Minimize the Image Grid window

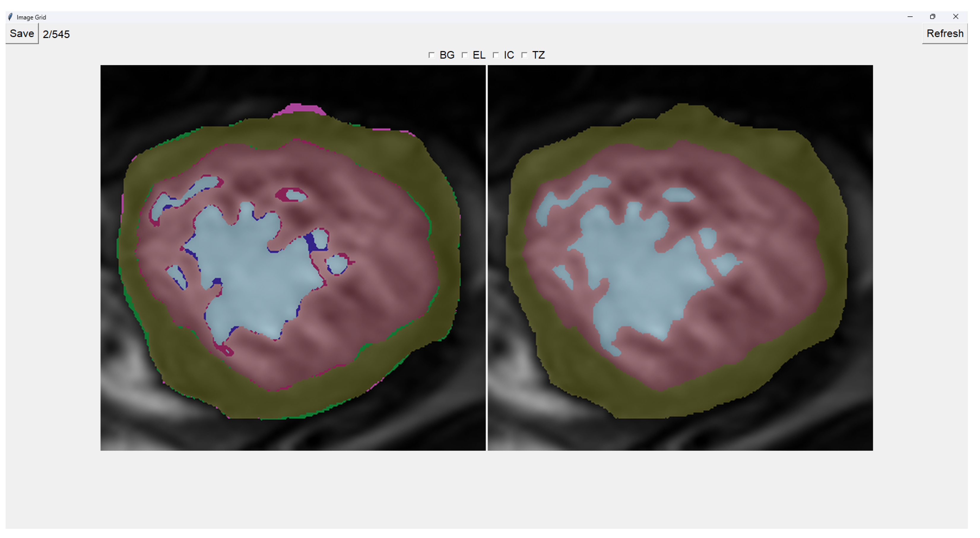tap(910, 17)
